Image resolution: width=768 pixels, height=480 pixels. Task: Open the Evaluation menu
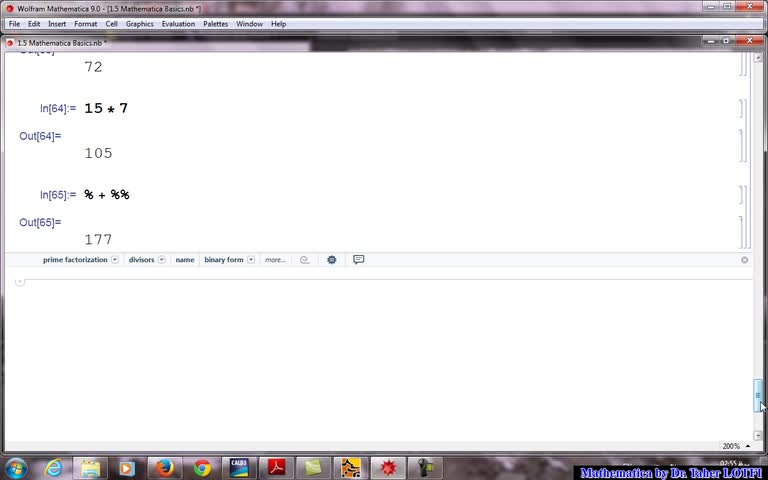(178, 24)
